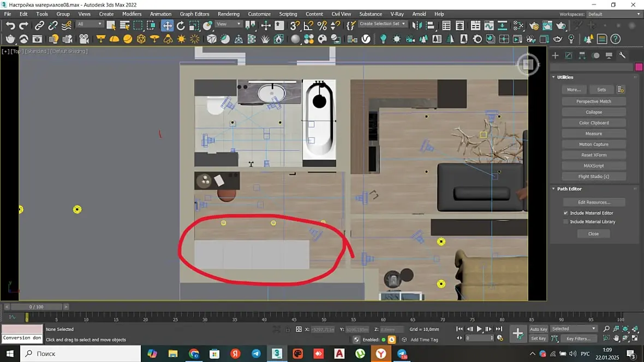This screenshot has width=644, height=362.
Task: Enable Include Material Library checkbox
Action: pyautogui.click(x=566, y=222)
